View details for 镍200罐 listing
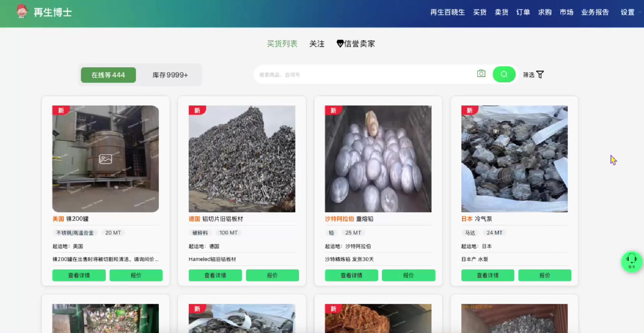This screenshot has width=644, height=333. (79, 275)
